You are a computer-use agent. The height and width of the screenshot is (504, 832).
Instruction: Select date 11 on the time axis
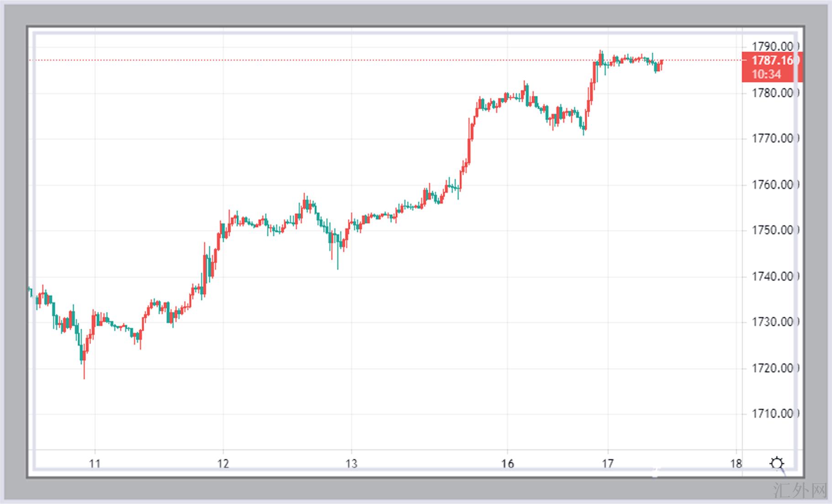tap(95, 464)
